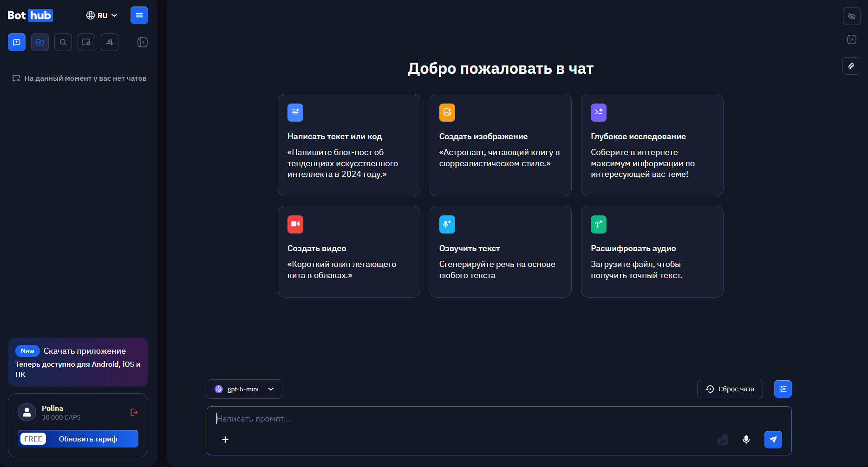Click the Обновить тариф button
The image size is (868, 467).
pyautogui.click(x=88, y=439)
